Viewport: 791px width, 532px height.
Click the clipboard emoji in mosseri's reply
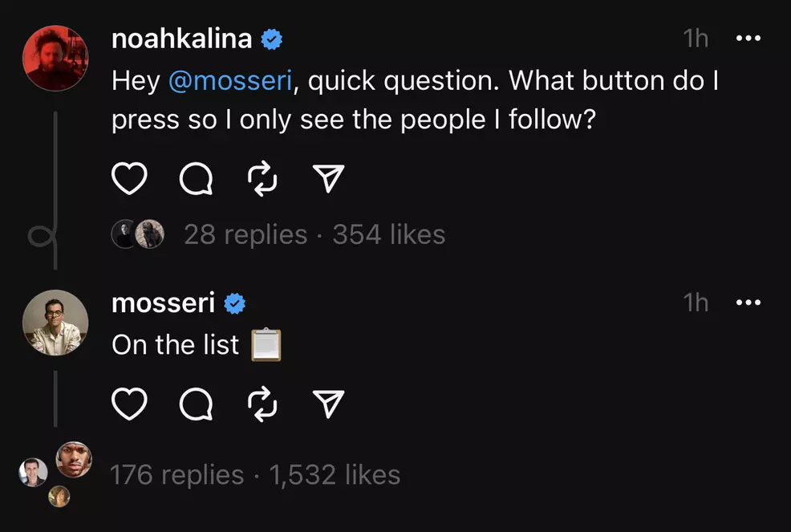pos(266,346)
